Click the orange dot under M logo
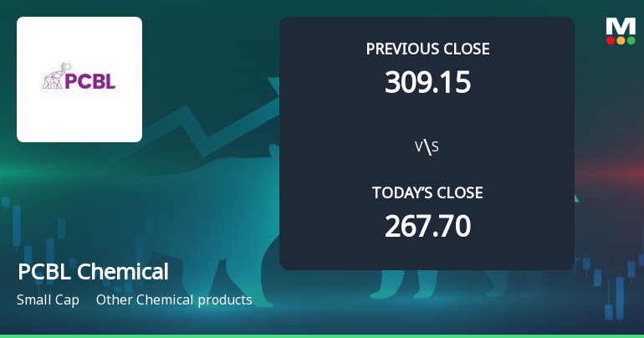 click(621, 40)
